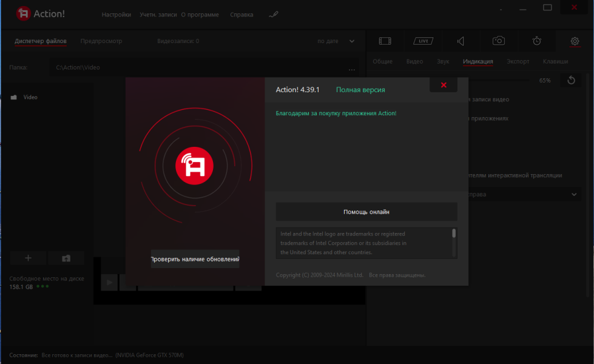The width and height of the screenshot is (594, 364).
Task: Select the Общие settings tab
Action: click(382, 61)
